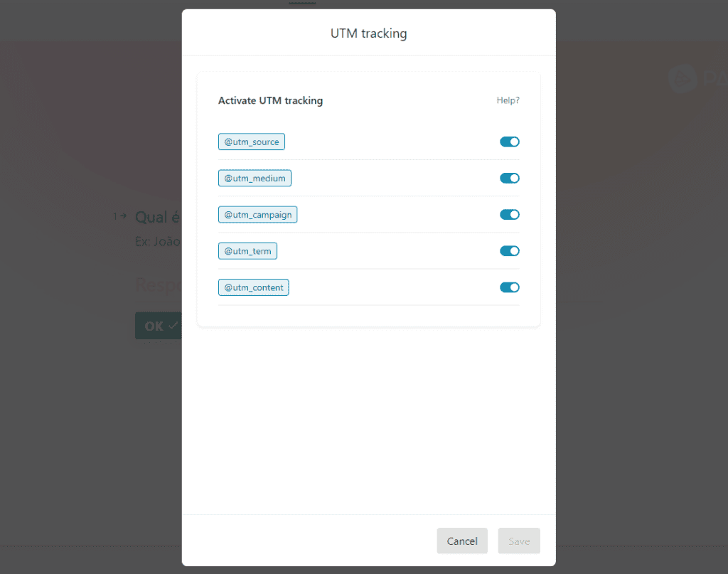
Task: Click the dimmed response input field
Action: [158, 285]
